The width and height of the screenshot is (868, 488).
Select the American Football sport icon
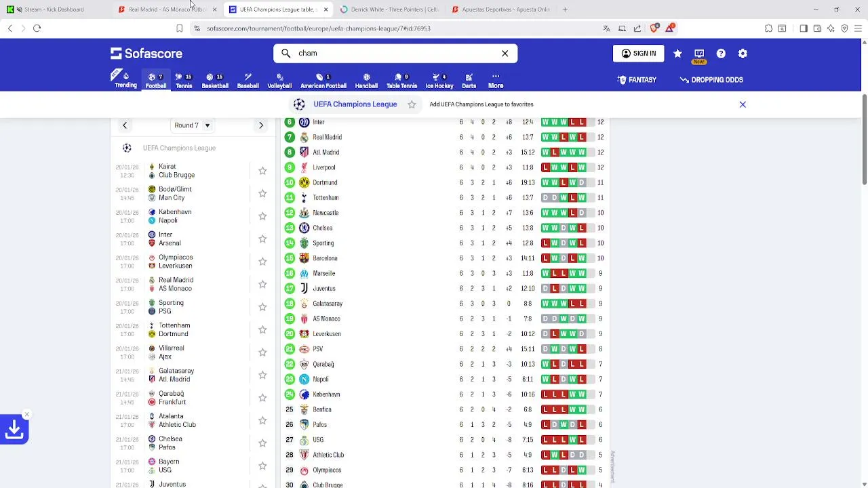(323, 80)
